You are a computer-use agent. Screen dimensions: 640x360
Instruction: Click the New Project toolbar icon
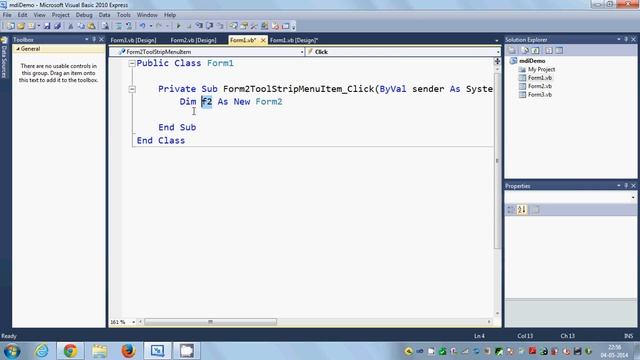(10, 26)
